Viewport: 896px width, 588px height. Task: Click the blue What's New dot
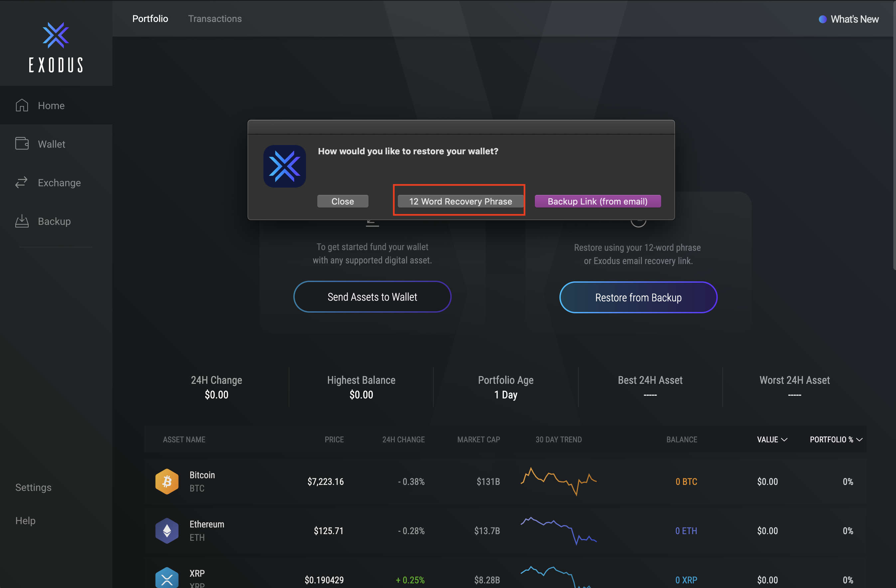tap(822, 19)
